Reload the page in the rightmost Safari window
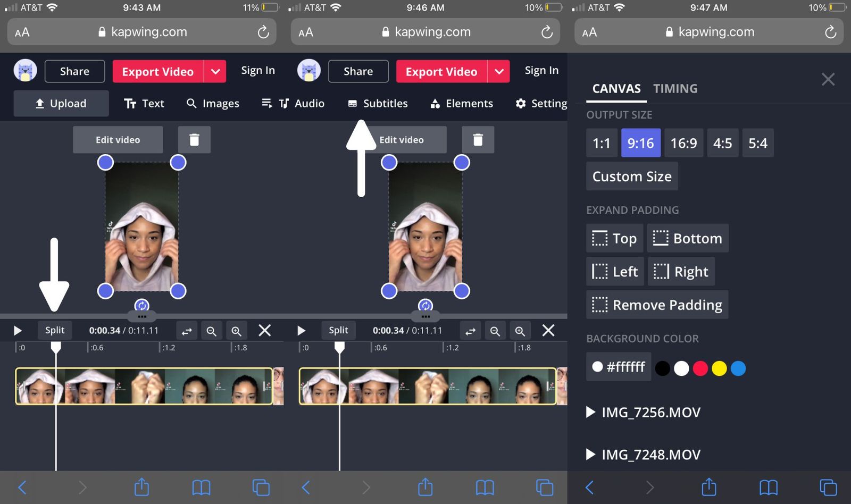The image size is (851, 504). 830,32
